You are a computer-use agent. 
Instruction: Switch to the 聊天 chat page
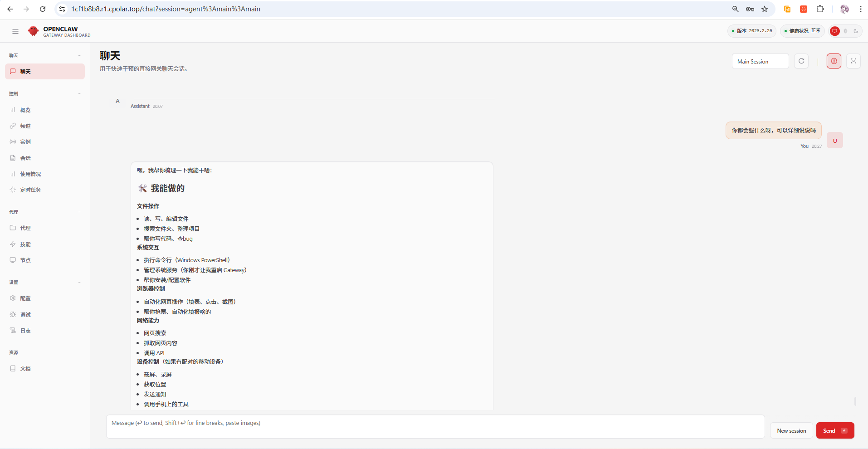coord(25,71)
